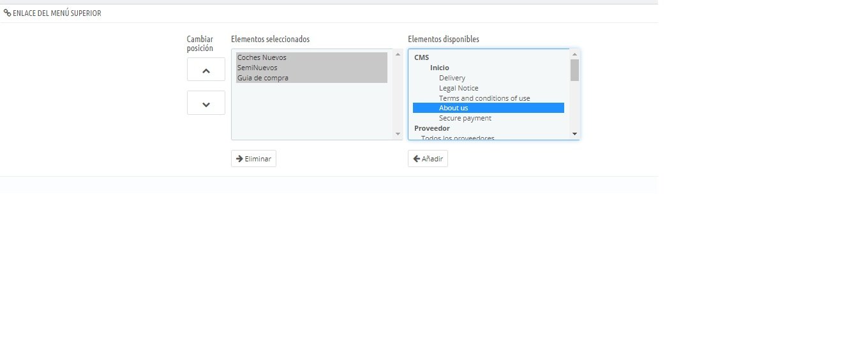This screenshot has width=868, height=354.
Task: Select Todos los proveedores option
Action: tap(488, 136)
